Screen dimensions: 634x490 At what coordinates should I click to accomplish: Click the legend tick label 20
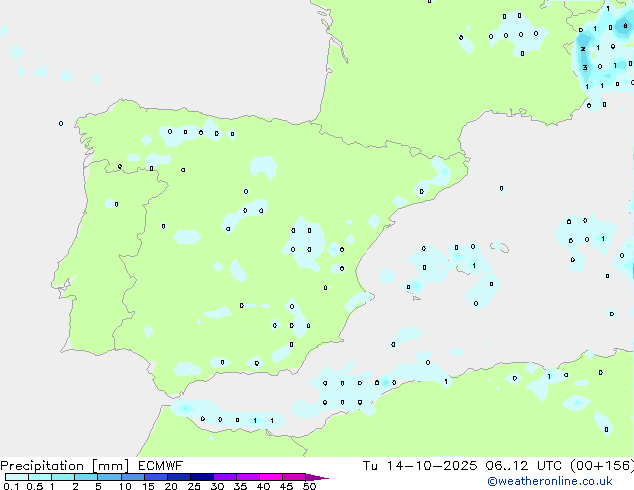(171, 486)
